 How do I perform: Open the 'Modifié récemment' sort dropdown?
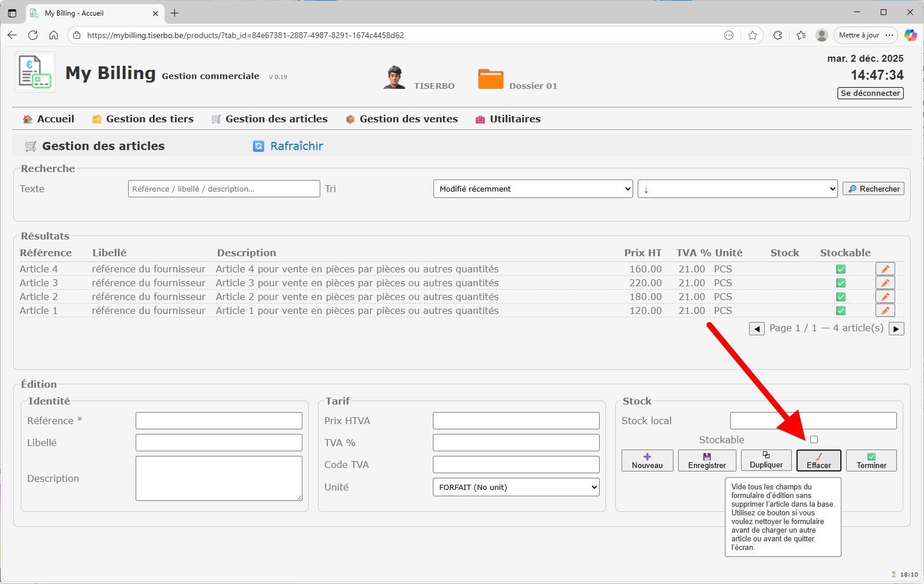click(x=533, y=189)
